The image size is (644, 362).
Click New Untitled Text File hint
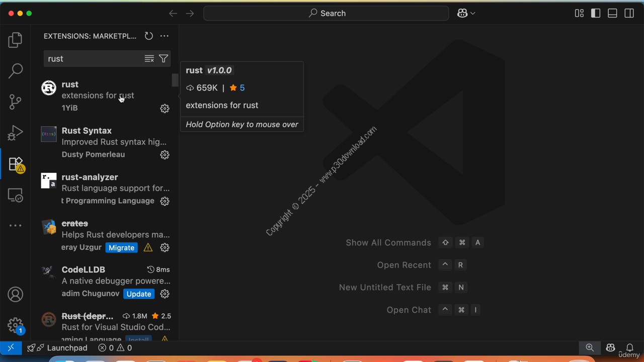[x=385, y=288]
